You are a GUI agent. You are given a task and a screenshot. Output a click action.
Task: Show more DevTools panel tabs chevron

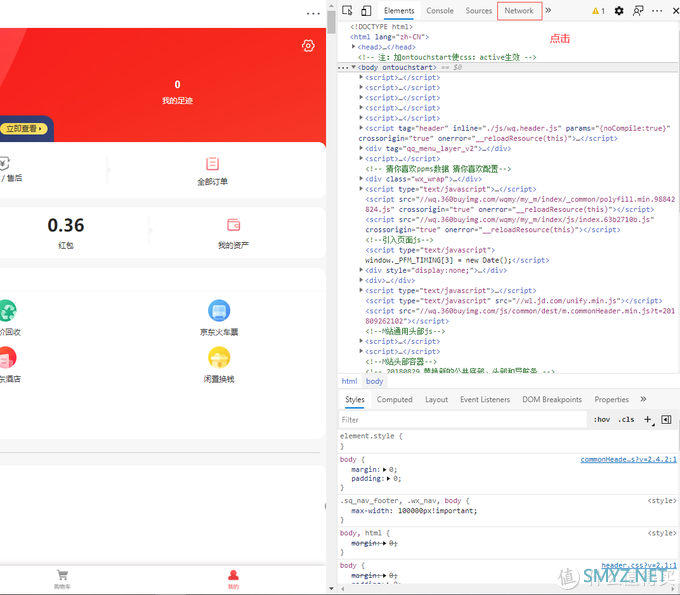click(548, 10)
